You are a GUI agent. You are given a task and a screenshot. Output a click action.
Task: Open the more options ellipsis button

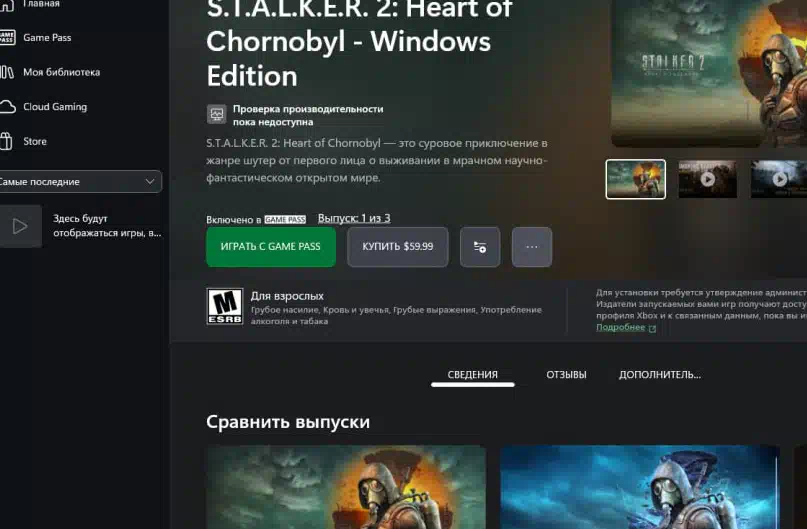532,247
